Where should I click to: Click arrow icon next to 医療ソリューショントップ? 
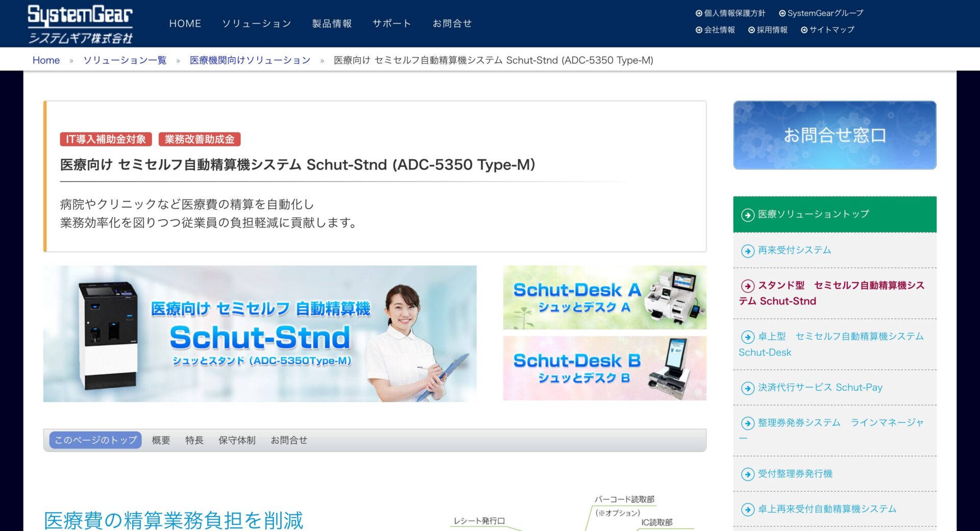click(x=748, y=215)
